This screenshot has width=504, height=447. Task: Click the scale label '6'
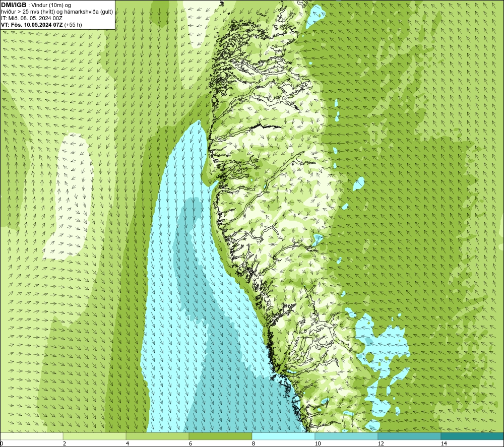pos(191,443)
